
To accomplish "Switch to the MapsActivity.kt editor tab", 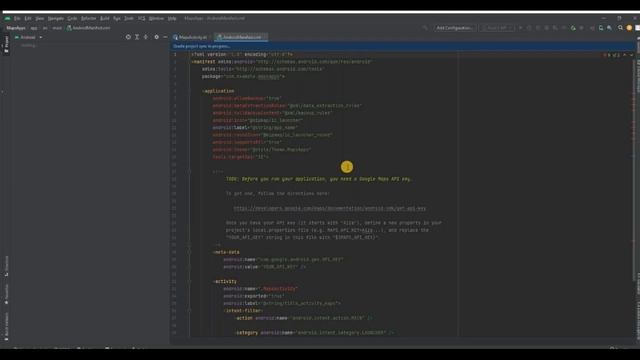I will tap(190, 37).
